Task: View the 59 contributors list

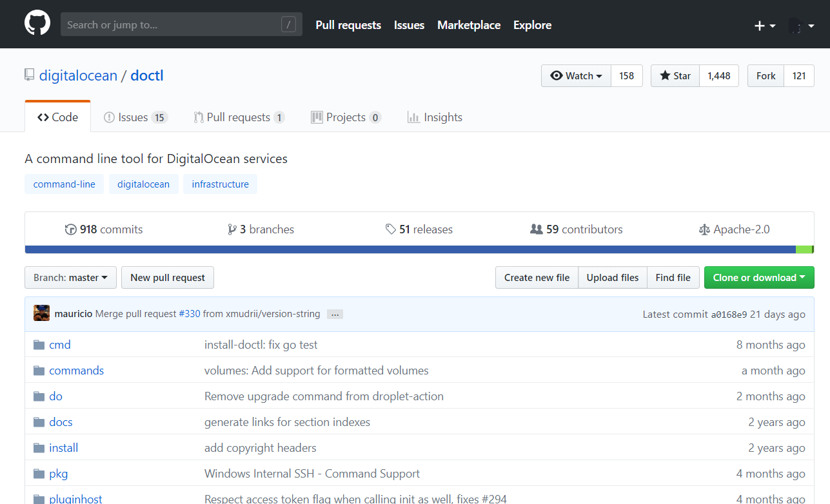Action: pos(576,229)
